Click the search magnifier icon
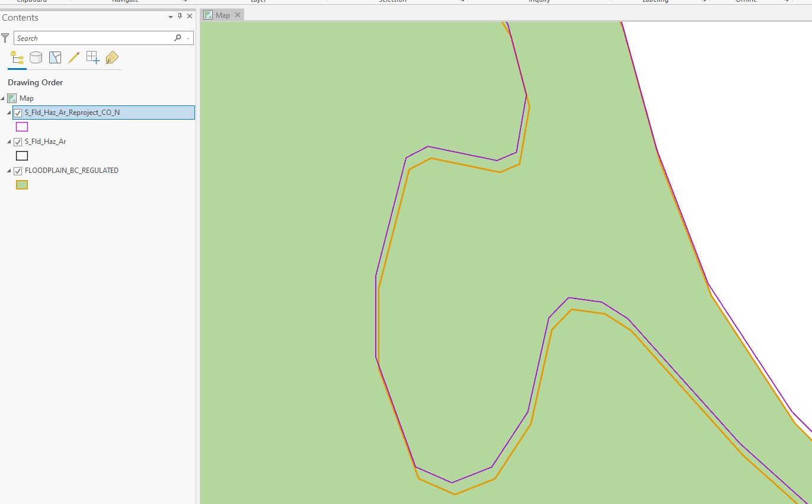Viewport: 812px width, 504px height. 177,38
